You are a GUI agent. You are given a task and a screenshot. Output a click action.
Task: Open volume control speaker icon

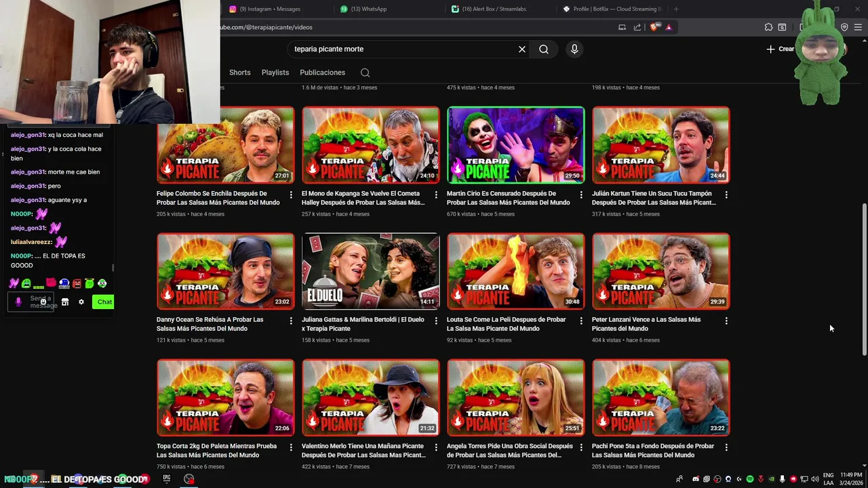[x=814, y=479]
